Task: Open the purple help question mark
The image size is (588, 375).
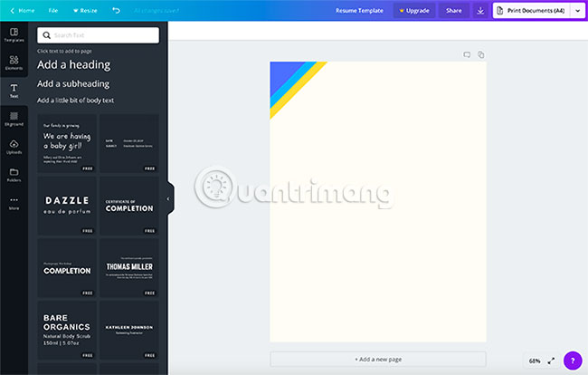Action: (x=573, y=361)
